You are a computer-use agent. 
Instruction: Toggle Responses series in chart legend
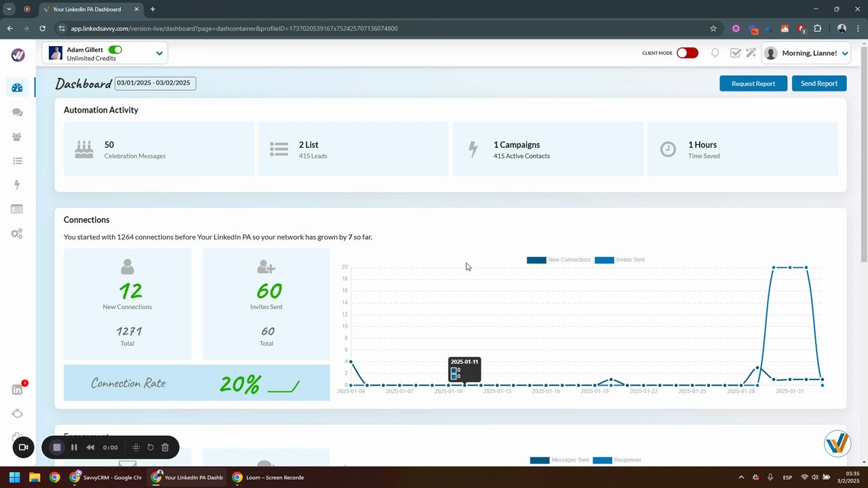coord(617,460)
